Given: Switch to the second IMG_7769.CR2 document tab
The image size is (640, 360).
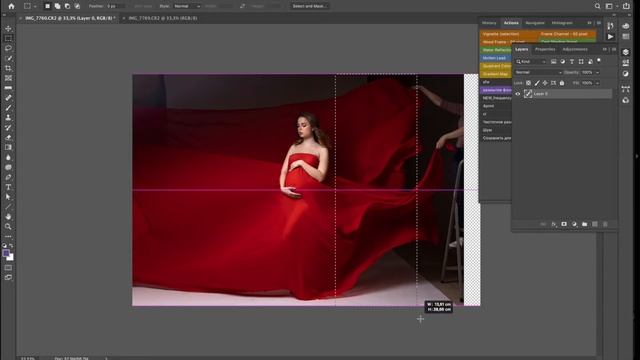Looking at the screenshot, I should click(x=163, y=18).
